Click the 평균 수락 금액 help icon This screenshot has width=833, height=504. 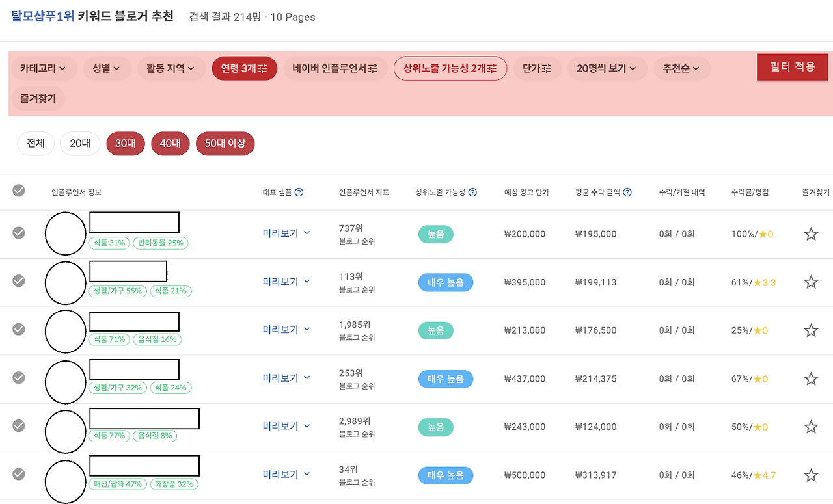(x=626, y=192)
